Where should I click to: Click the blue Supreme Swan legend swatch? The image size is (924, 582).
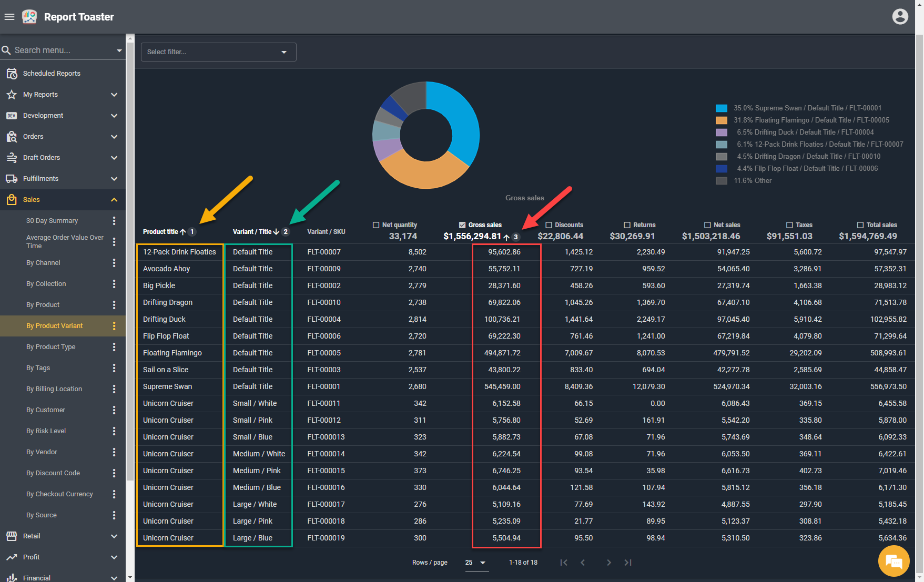[722, 108]
